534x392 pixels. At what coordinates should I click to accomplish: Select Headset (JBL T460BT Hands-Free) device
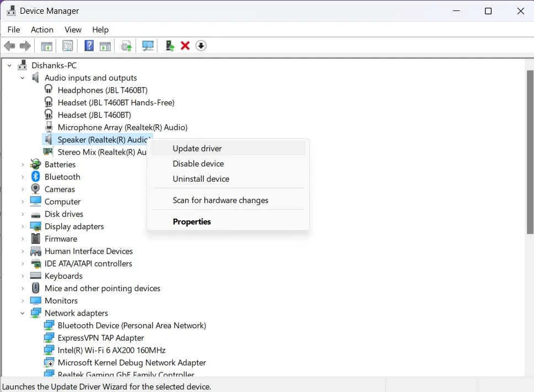pyautogui.click(x=116, y=102)
